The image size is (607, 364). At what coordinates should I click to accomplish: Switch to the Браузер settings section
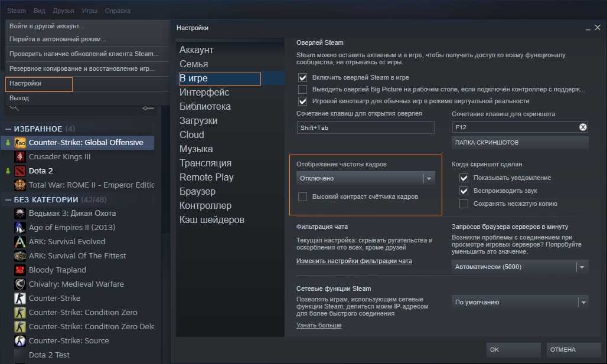pyautogui.click(x=197, y=192)
